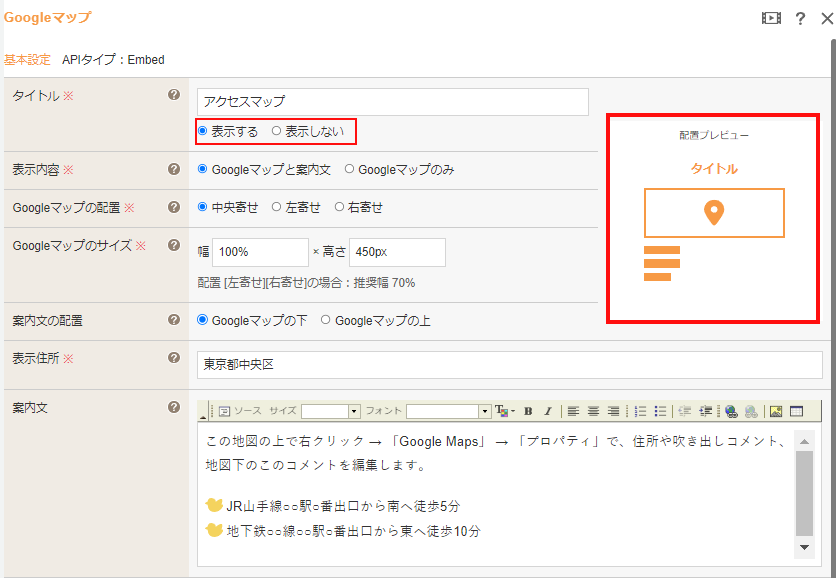Collapse the editor toolbar with small arrow
This screenshot has width=836, height=578.
pyautogui.click(x=203, y=417)
